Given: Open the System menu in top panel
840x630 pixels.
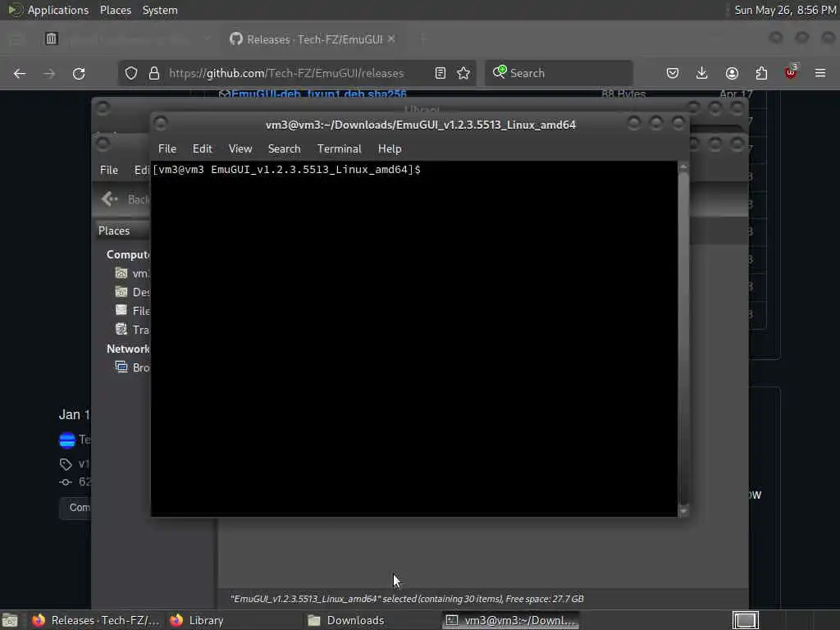Looking at the screenshot, I should point(160,10).
